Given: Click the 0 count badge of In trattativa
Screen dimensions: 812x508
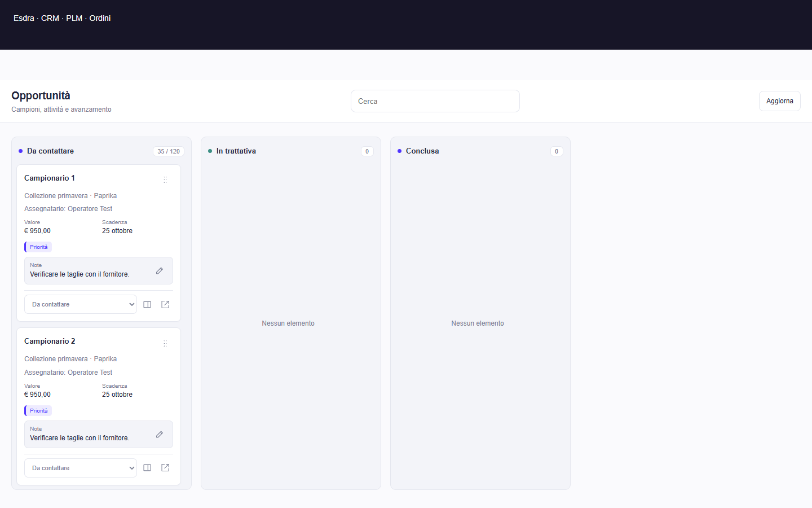Looking at the screenshot, I should coord(367,151).
